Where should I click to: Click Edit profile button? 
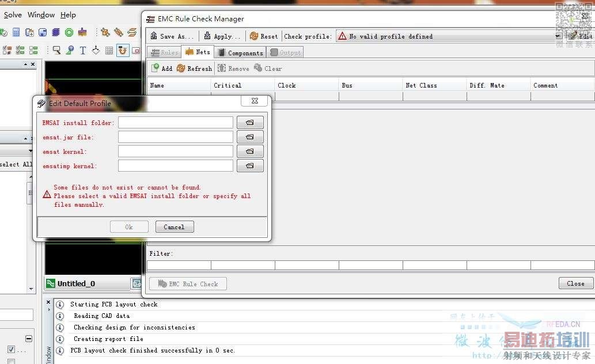(x=580, y=36)
